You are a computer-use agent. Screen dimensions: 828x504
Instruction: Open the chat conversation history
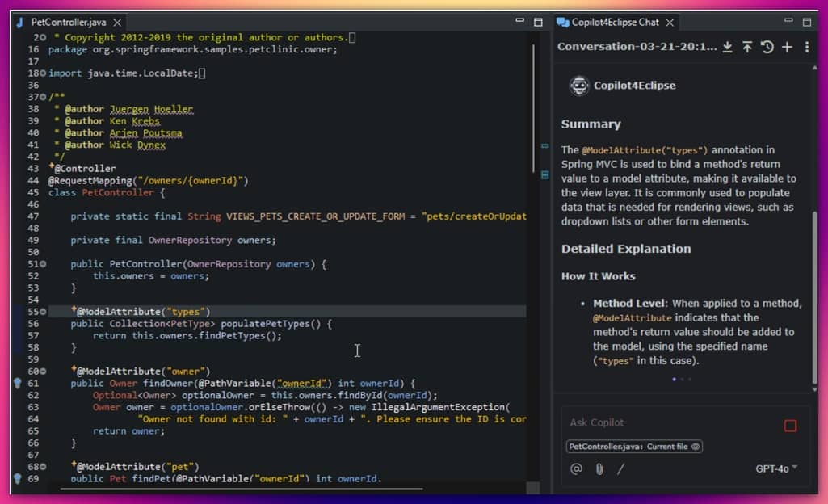point(767,47)
